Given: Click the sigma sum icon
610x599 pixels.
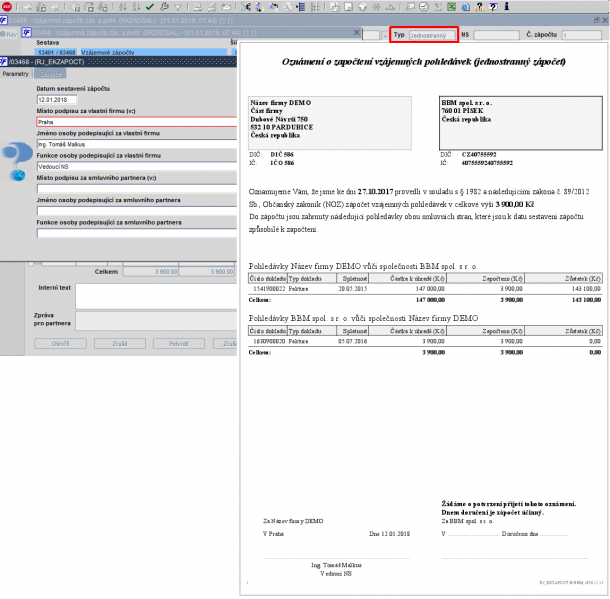Looking at the screenshot, I should (438, 7).
